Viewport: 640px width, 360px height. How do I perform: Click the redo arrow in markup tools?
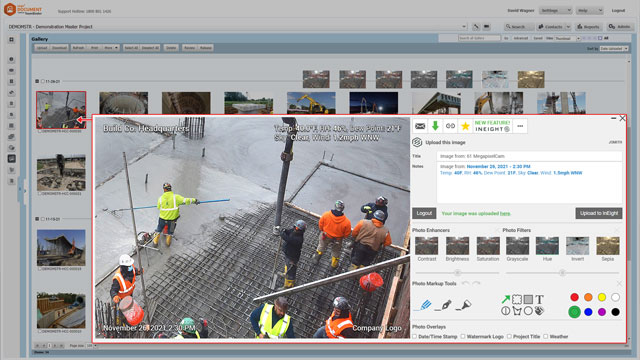click(x=476, y=283)
